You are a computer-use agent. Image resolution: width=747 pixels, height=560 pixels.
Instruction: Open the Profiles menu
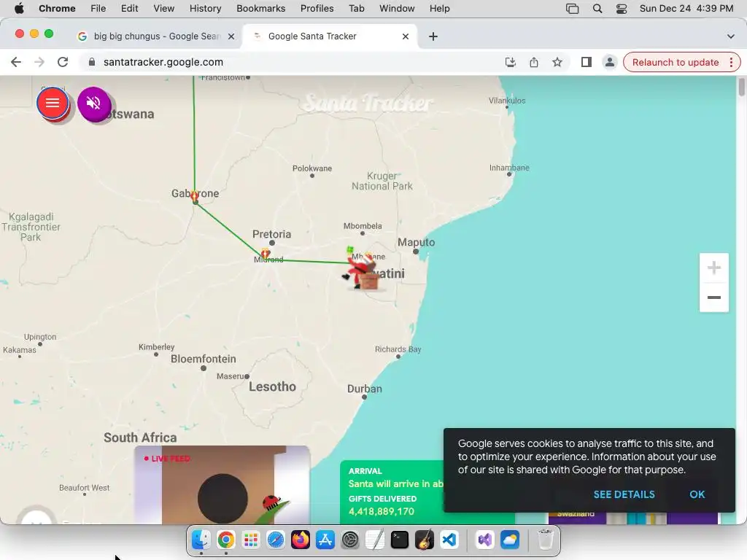pos(317,9)
